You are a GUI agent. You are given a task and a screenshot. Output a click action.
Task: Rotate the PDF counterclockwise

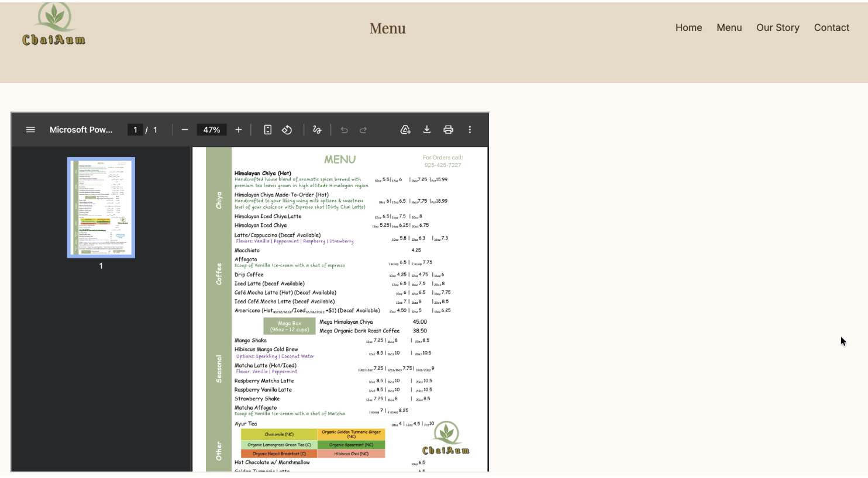[x=287, y=130]
